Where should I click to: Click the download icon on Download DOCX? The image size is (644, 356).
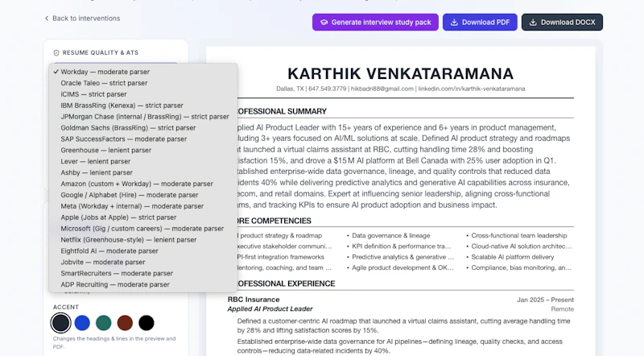coord(533,23)
